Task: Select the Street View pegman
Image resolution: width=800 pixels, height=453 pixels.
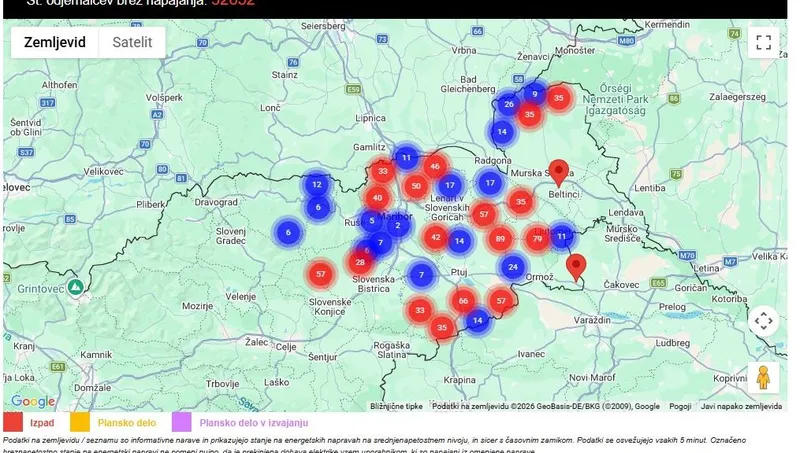Action: (x=763, y=378)
